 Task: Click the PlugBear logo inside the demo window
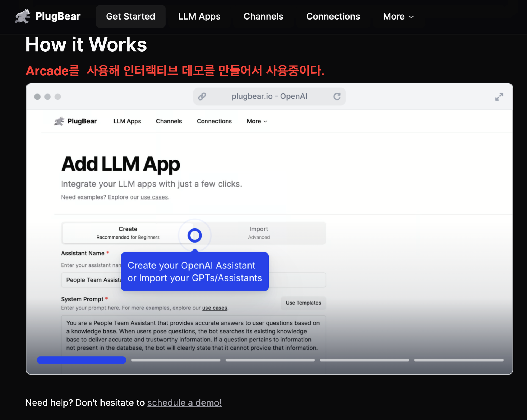[x=59, y=121]
